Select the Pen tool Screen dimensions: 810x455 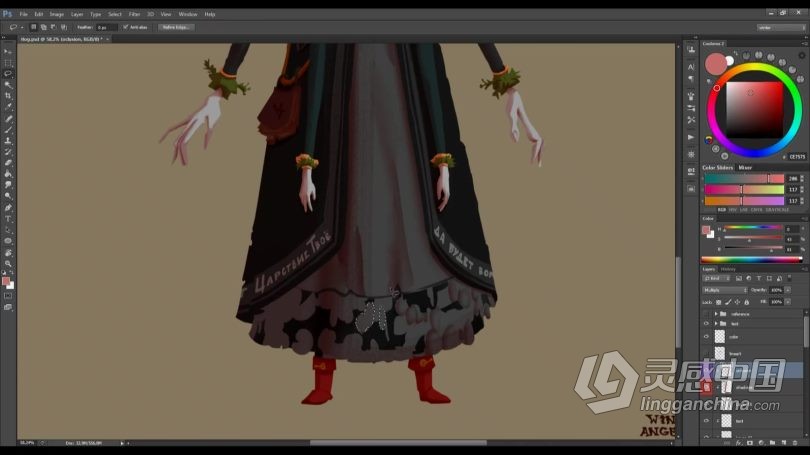point(8,207)
